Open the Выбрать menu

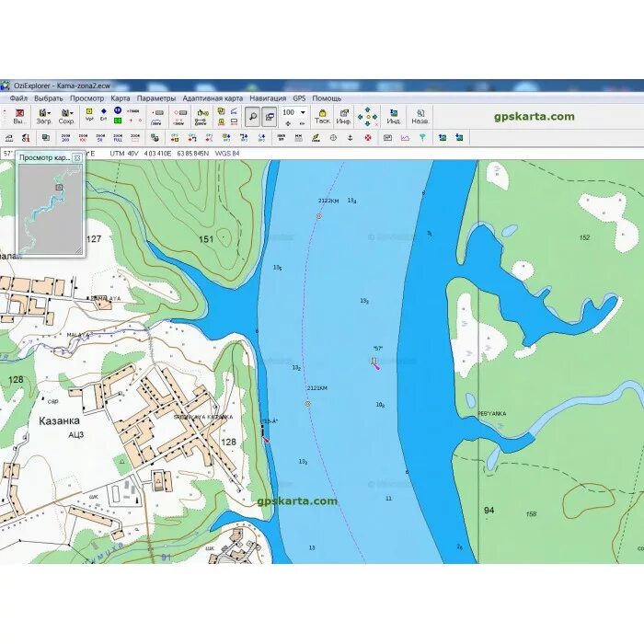click(49, 98)
